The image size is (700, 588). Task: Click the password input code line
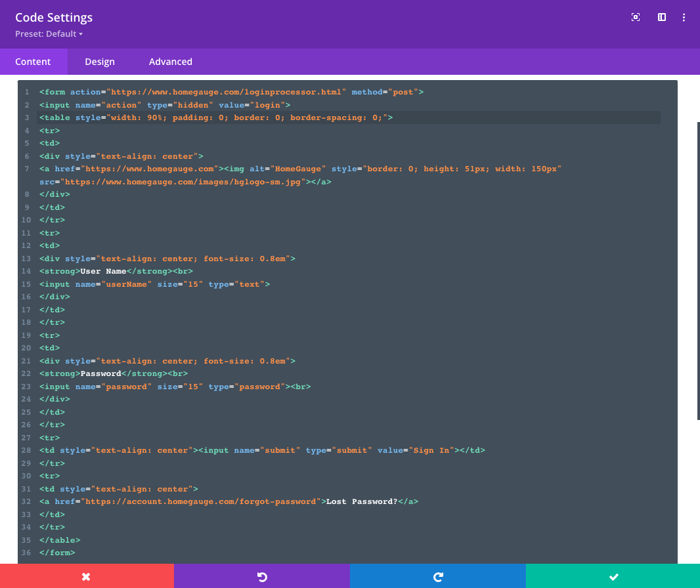pos(175,387)
